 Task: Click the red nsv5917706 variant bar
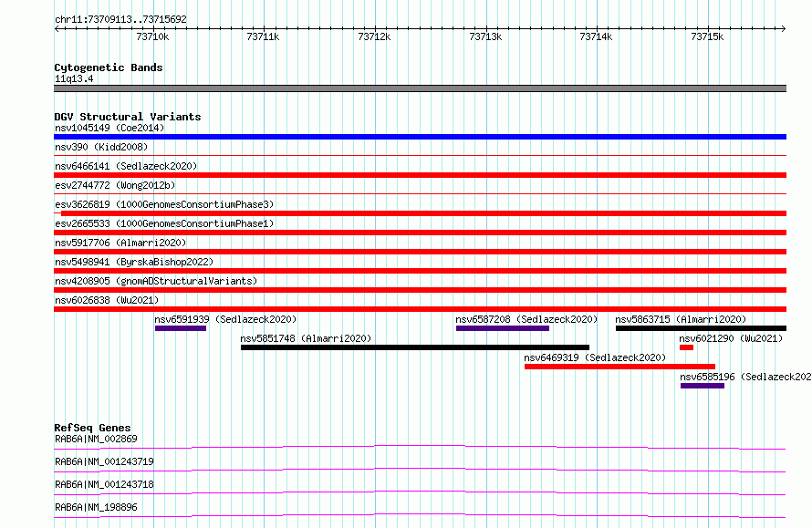point(420,252)
